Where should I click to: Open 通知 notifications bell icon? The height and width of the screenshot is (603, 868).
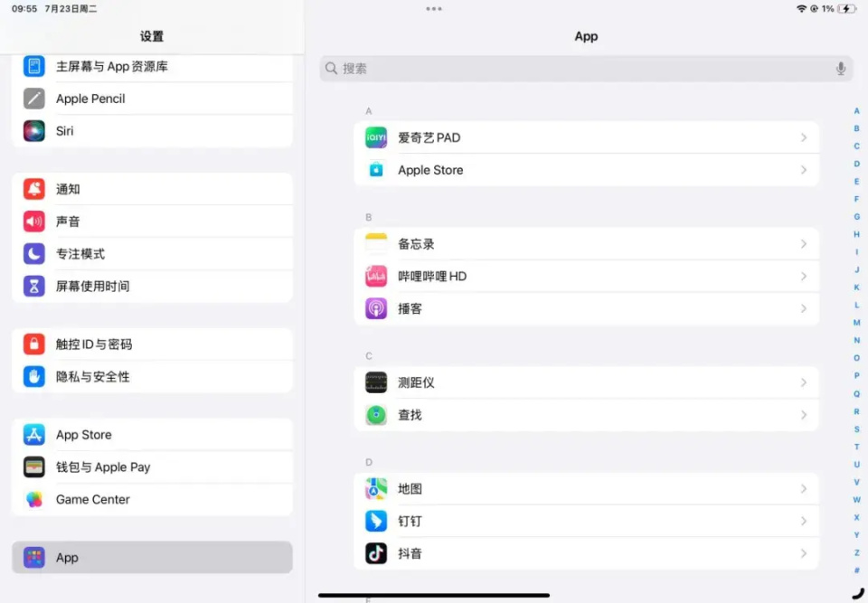pyautogui.click(x=33, y=189)
